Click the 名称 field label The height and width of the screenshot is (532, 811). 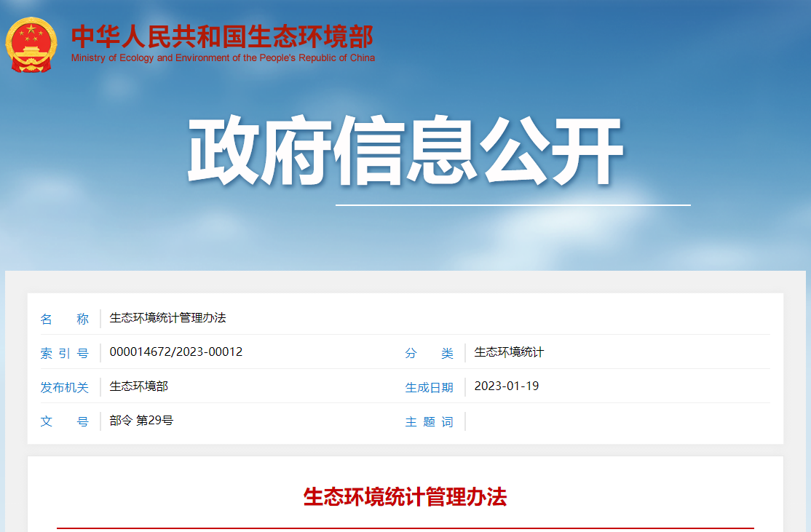point(65,319)
